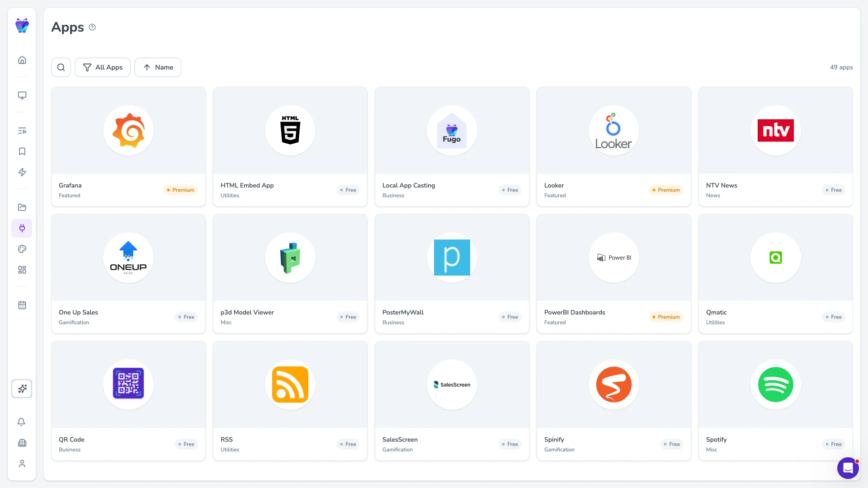Image resolution: width=868 pixels, height=488 pixels.
Task: Open the calendar schedule icon
Action: point(22,305)
